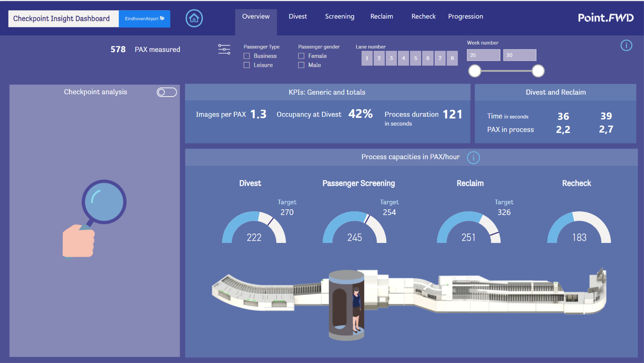The width and height of the screenshot is (644, 363).
Task: Select lane number 4
Action: [403, 58]
